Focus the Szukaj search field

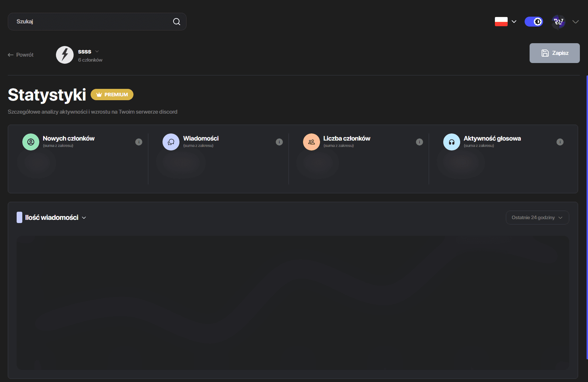pyautogui.click(x=97, y=22)
